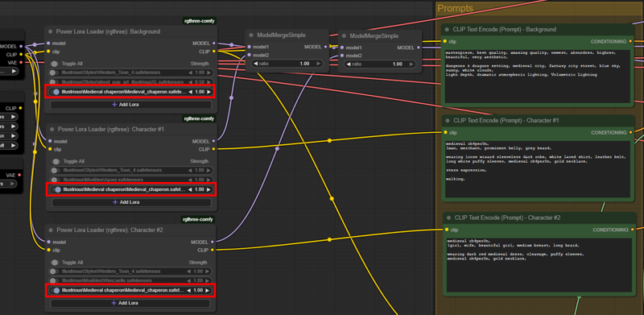
Task: Click the MODEL output port on the cut-off far-left node
Action: click(21, 47)
